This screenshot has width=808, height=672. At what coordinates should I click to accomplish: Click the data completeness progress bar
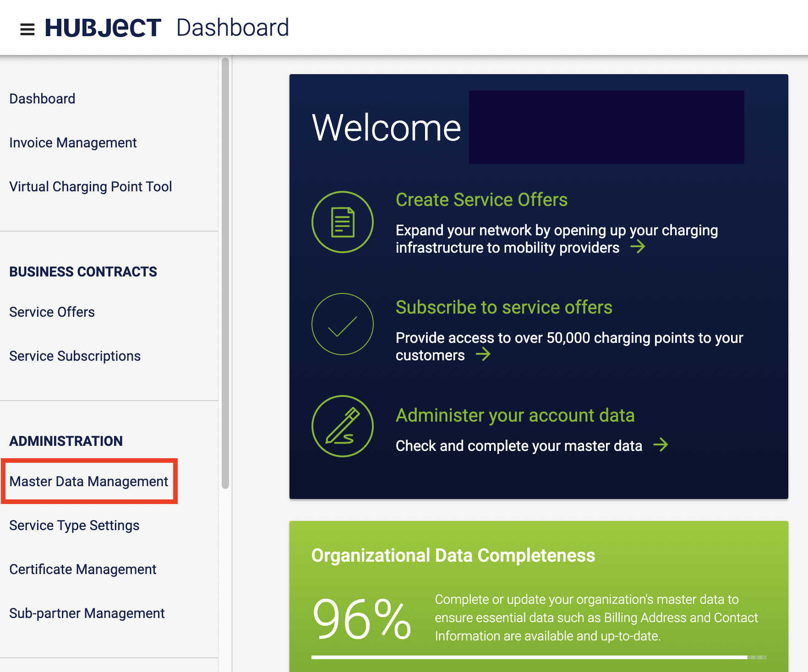539,657
